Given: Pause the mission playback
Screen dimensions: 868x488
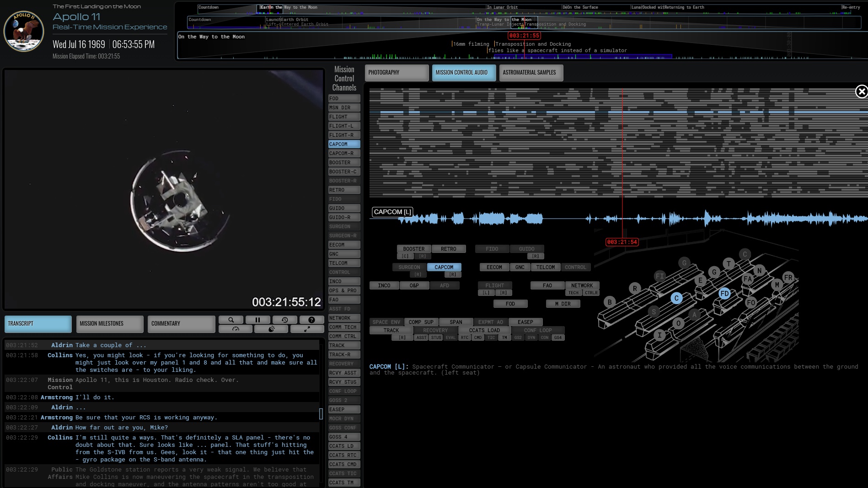Looking at the screenshot, I should tap(257, 320).
